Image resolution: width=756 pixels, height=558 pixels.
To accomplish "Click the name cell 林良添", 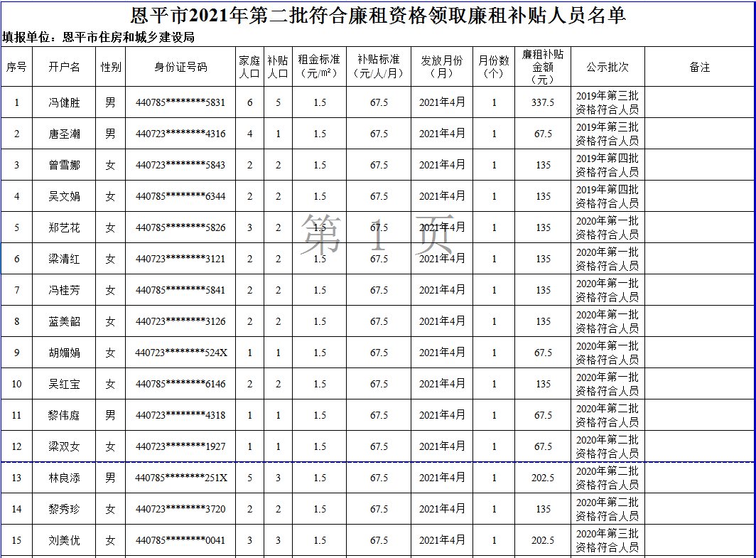I will click(64, 478).
